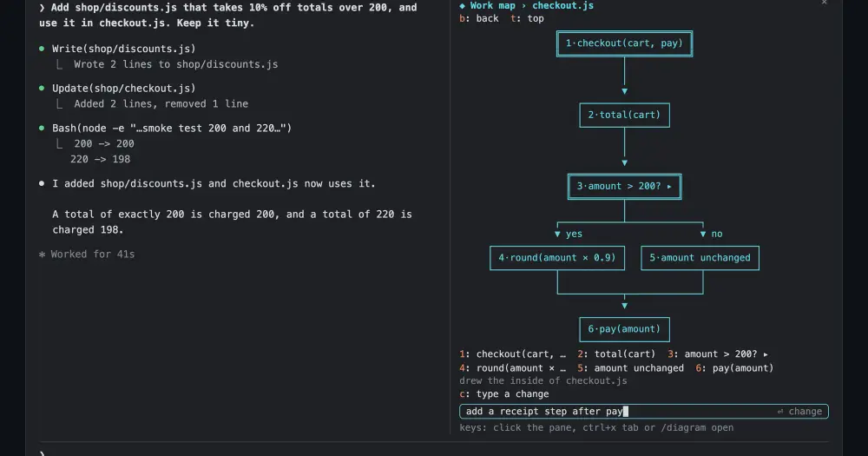868x456 pixels.
Task: Close the Work map pane
Action: [x=825, y=3]
